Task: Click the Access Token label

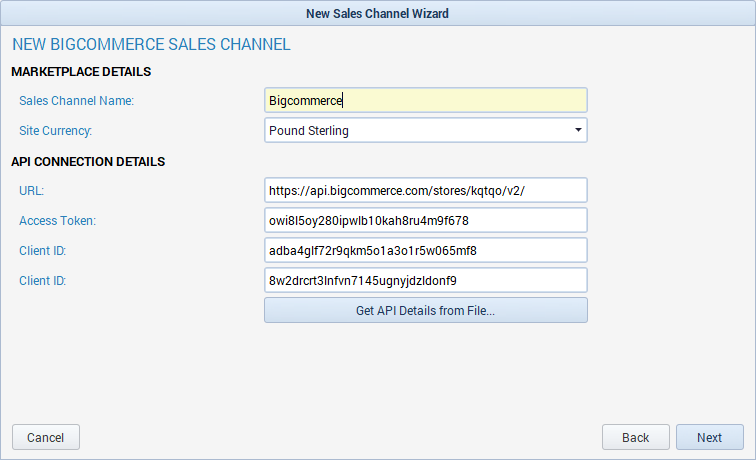Action: pyautogui.click(x=57, y=221)
